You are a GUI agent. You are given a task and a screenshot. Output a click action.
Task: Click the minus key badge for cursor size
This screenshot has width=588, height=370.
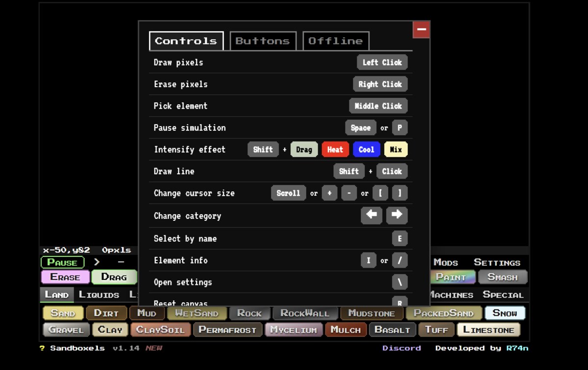349,193
